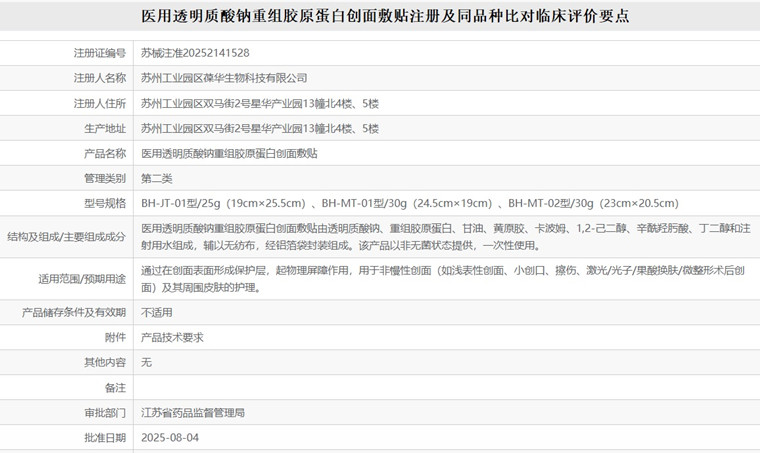Click the 注册人住所 row label

click(99, 103)
